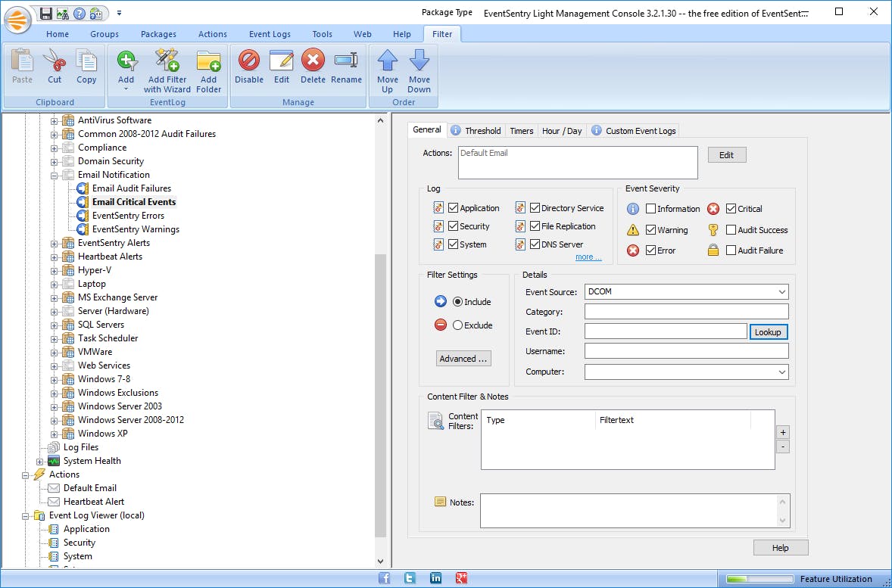Disable the selected filter via Disable icon
Image resolution: width=892 pixels, height=588 pixels.
pos(249,60)
